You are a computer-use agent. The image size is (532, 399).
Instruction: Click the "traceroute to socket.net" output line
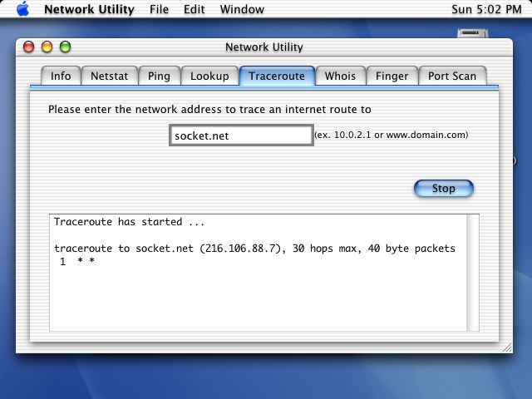(x=254, y=249)
